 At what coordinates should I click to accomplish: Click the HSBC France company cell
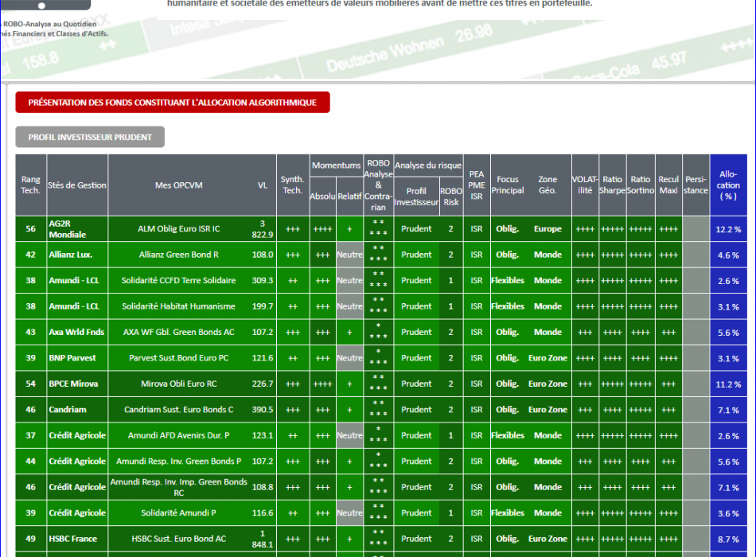point(77,539)
